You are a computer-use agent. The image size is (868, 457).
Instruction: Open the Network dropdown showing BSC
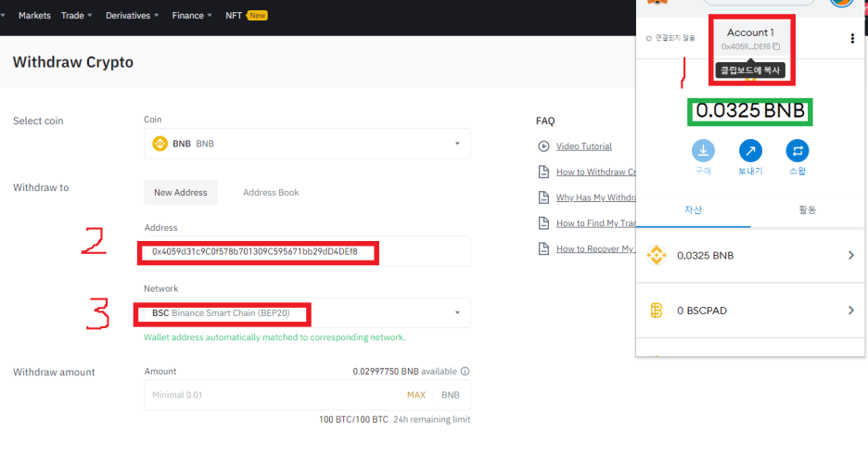[307, 313]
